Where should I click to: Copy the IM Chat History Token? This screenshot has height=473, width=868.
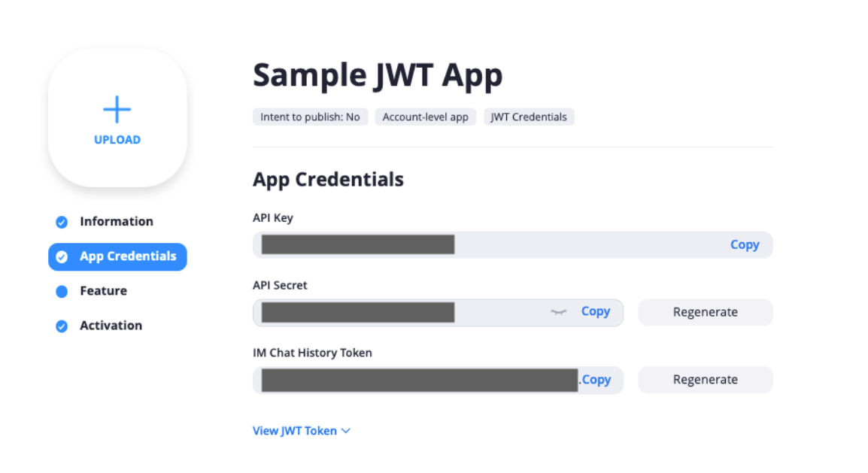tap(596, 380)
